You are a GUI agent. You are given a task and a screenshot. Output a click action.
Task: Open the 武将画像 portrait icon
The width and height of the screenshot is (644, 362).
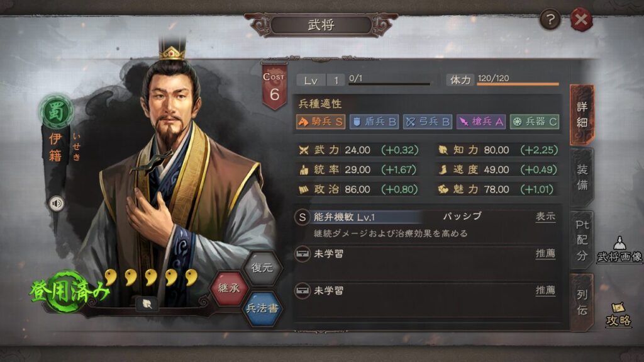point(619,250)
